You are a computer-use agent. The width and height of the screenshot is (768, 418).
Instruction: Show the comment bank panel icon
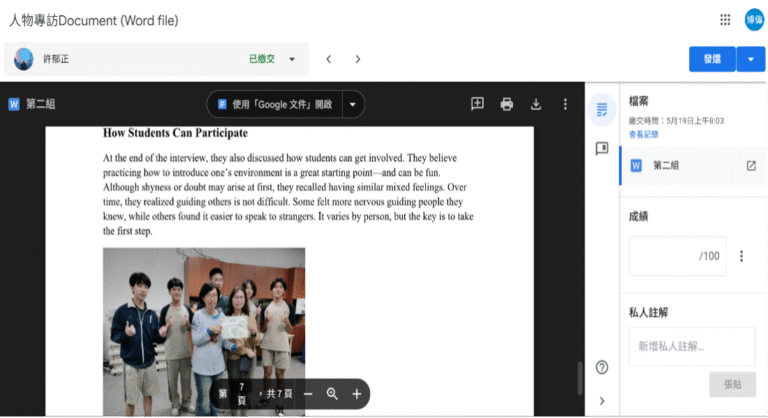pos(602,148)
